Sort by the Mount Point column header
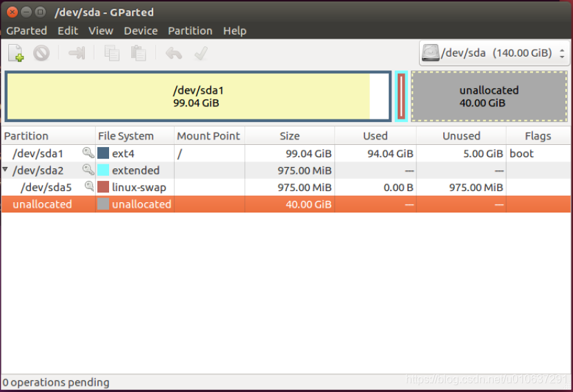Viewport: 573px width, 392px height. pos(209,136)
